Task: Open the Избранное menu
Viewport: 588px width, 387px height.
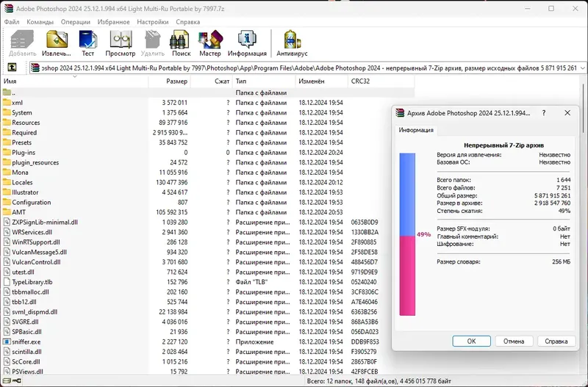Action: (x=114, y=22)
